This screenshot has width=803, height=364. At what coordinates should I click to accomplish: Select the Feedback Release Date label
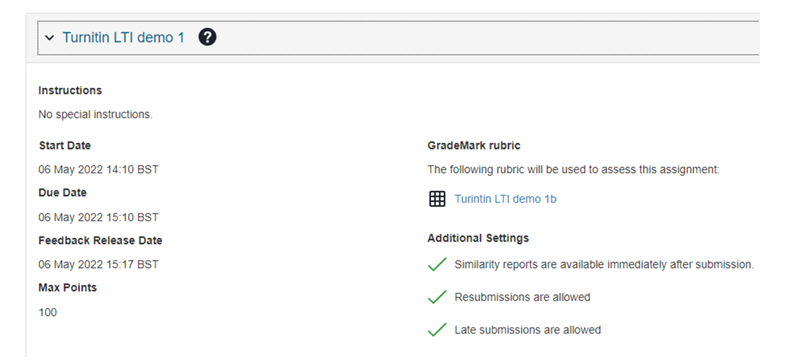pos(100,241)
